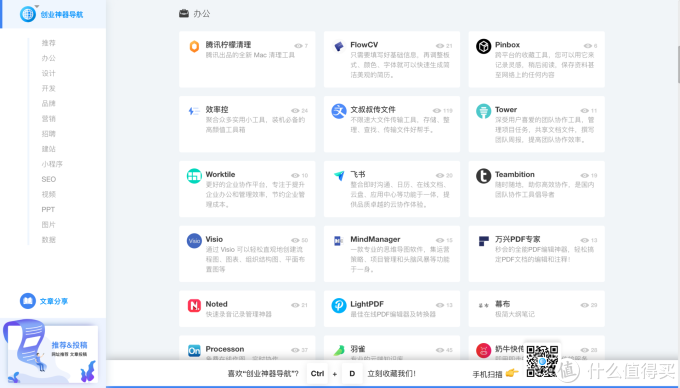
Task: Click the 文叔叔传文件 blue circle icon
Action: [x=339, y=111]
